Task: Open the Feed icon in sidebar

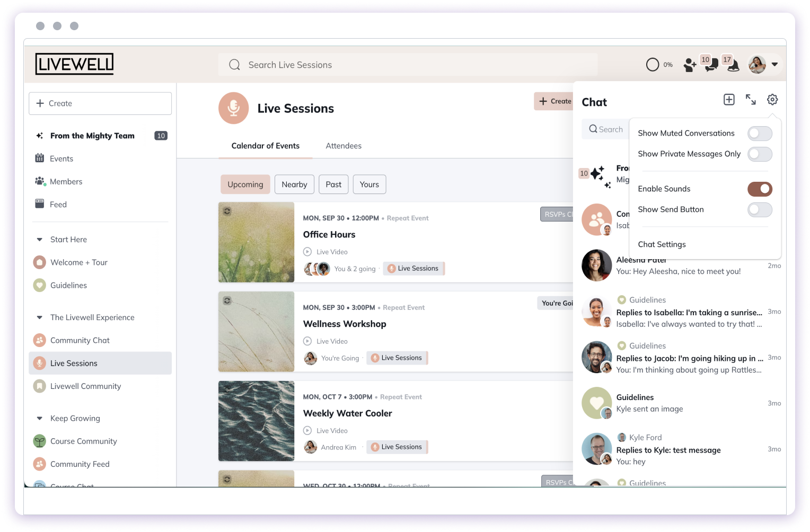Action: pyautogui.click(x=39, y=204)
